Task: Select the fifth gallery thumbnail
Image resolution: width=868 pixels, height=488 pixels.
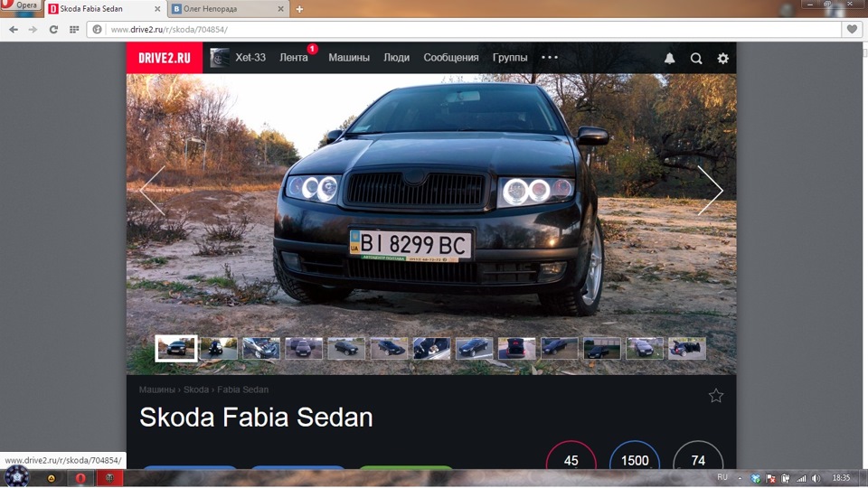Action: (346, 349)
